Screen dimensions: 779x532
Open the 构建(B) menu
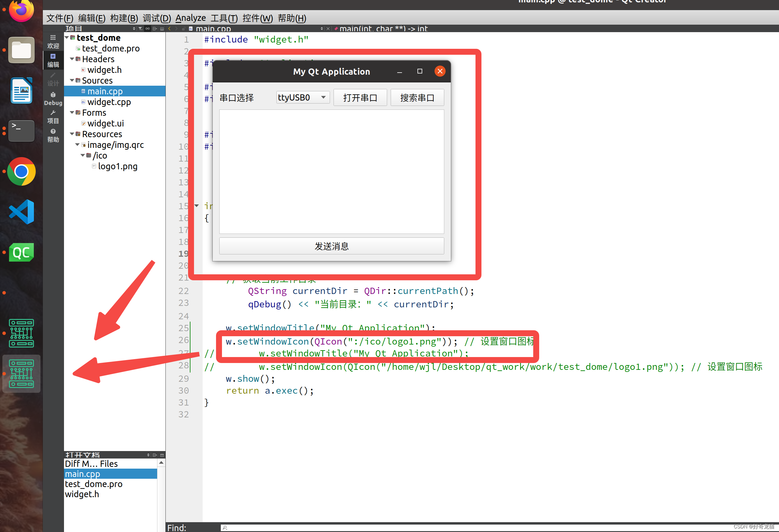124,18
